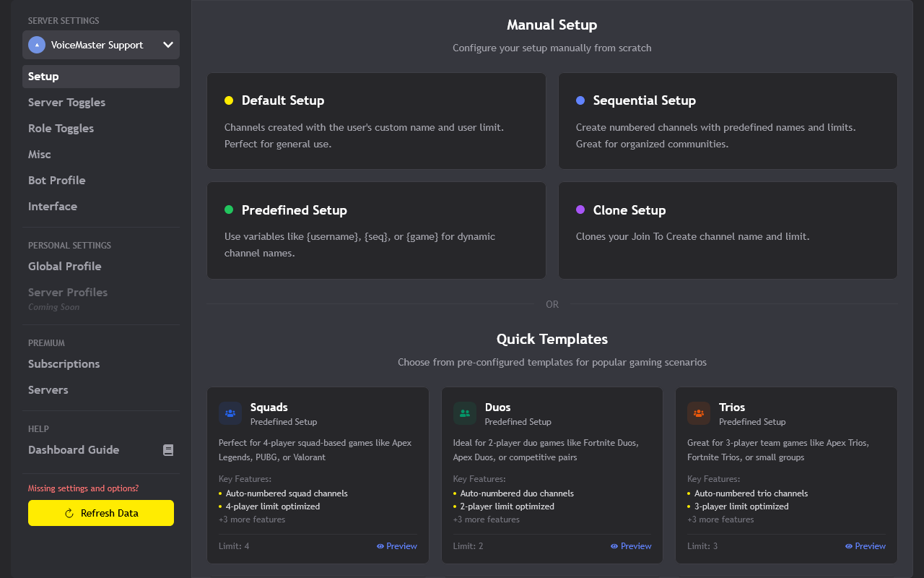This screenshot has width=924, height=578.
Task: Click the book icon beside Dashboard Guide
Action: pos(168,449)
